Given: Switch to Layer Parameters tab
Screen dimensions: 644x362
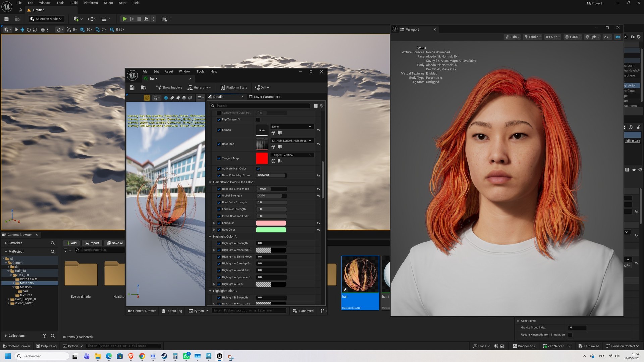Looking at the screenshot, I should [x=264, y=97].
